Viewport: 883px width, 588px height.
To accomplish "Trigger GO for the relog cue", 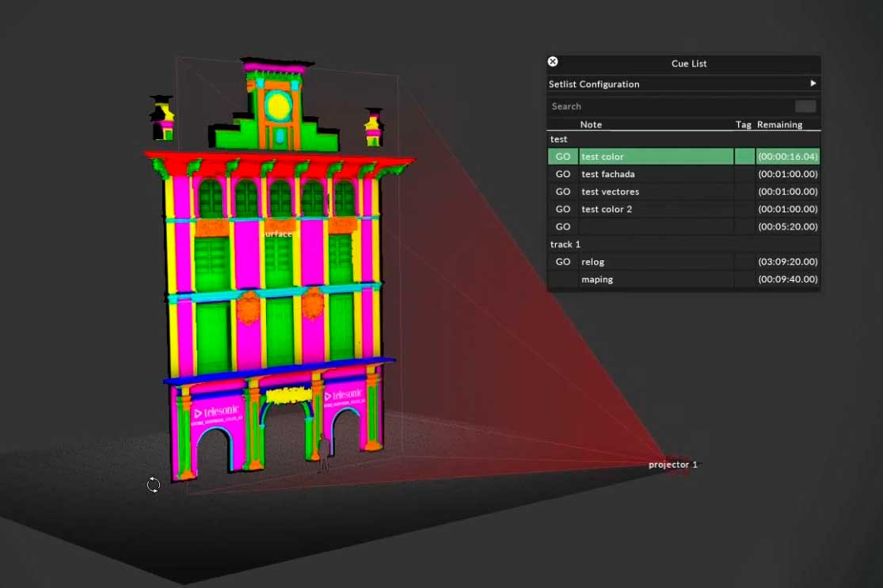I will coord(563,262).
